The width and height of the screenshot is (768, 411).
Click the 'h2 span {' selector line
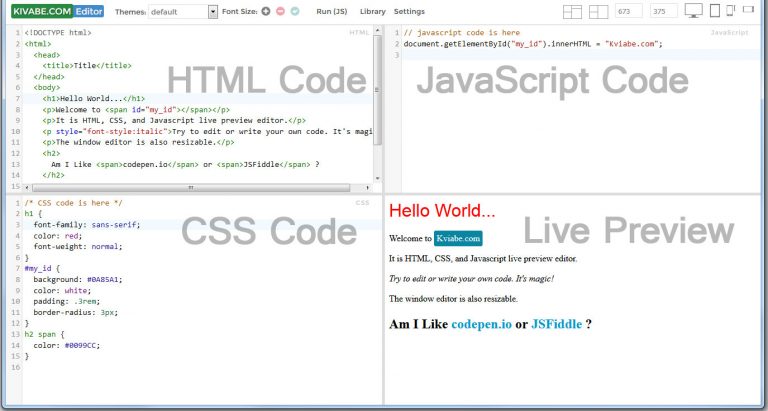pyautogui.click(x=45, y=334)
